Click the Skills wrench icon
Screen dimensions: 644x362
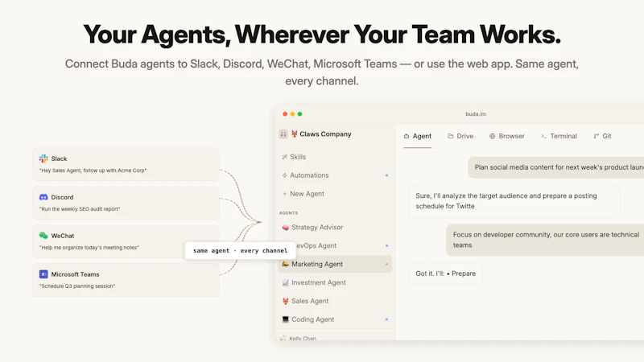(x=285, y=157)
